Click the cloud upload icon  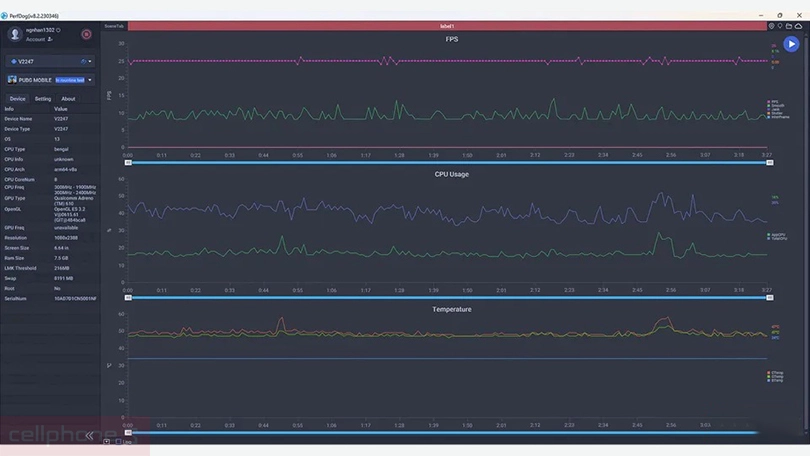click(800, 25)
